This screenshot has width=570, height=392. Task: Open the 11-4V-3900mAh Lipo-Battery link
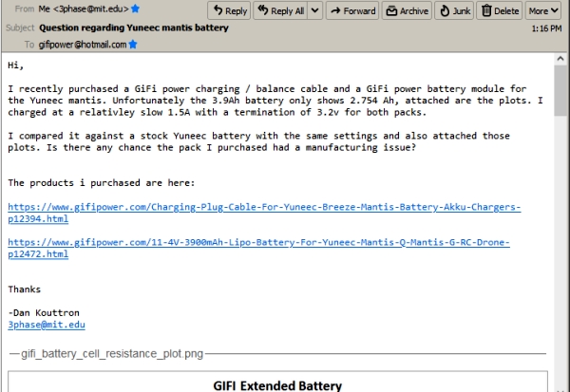coord(258,248)
